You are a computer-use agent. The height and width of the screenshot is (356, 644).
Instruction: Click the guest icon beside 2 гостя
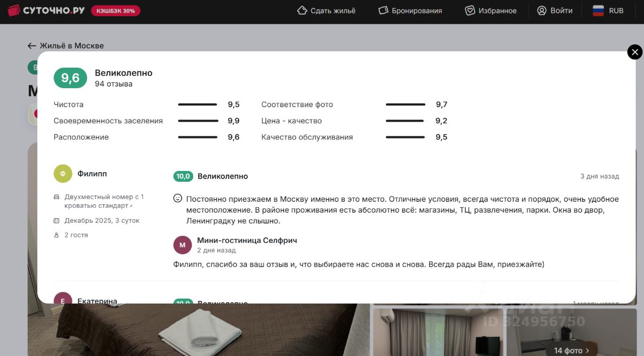(57, 235)
